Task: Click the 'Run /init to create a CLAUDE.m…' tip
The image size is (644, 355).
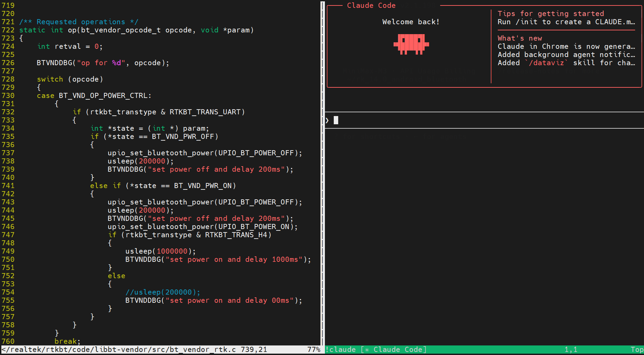Action: coord(566,22)
